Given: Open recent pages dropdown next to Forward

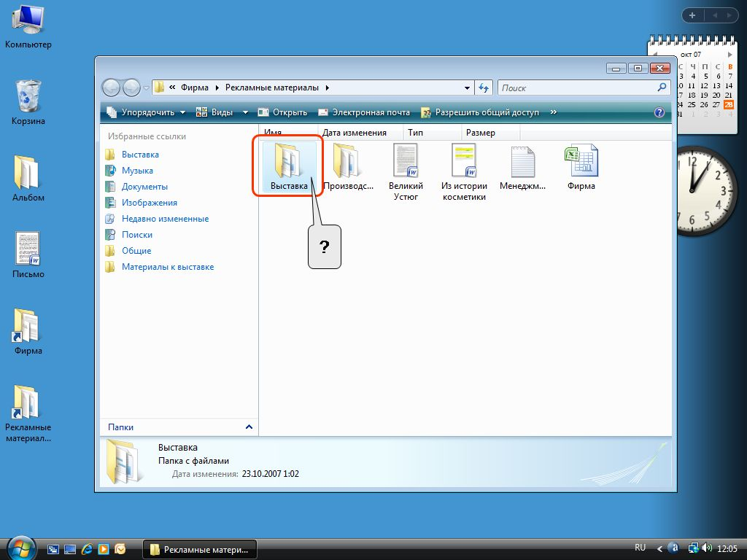Looking at the screenshot, I should 146,88.
